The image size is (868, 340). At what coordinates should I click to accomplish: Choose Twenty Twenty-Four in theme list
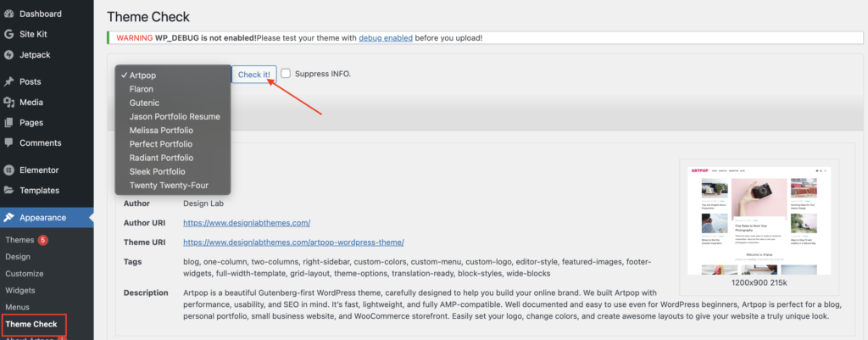pyautogui.click(x=169, y=186)
